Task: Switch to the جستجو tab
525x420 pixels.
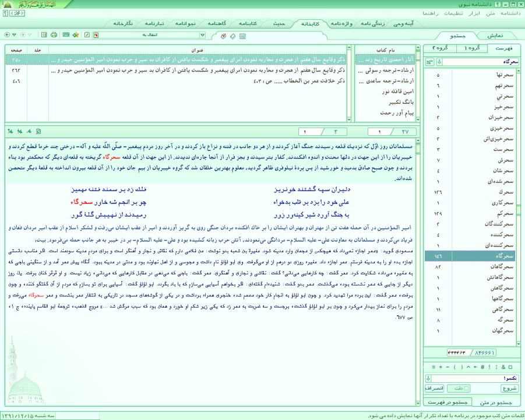Action: click(458, 36)
